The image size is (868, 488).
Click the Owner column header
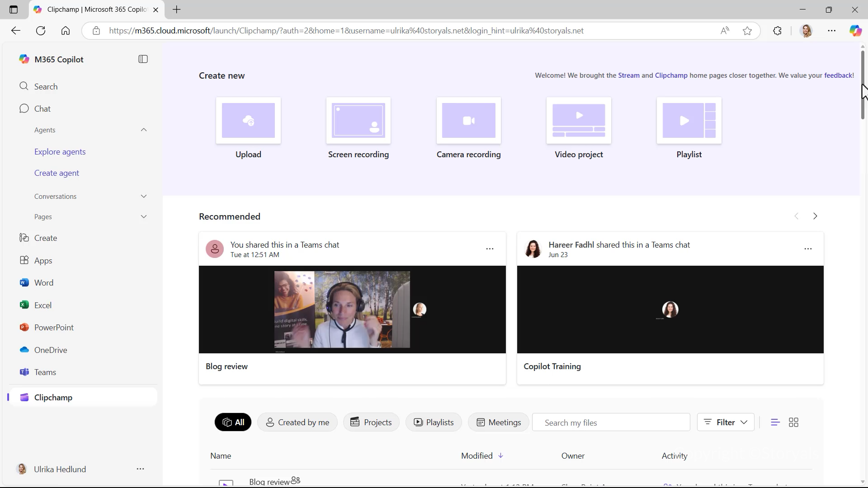point(573,455)
